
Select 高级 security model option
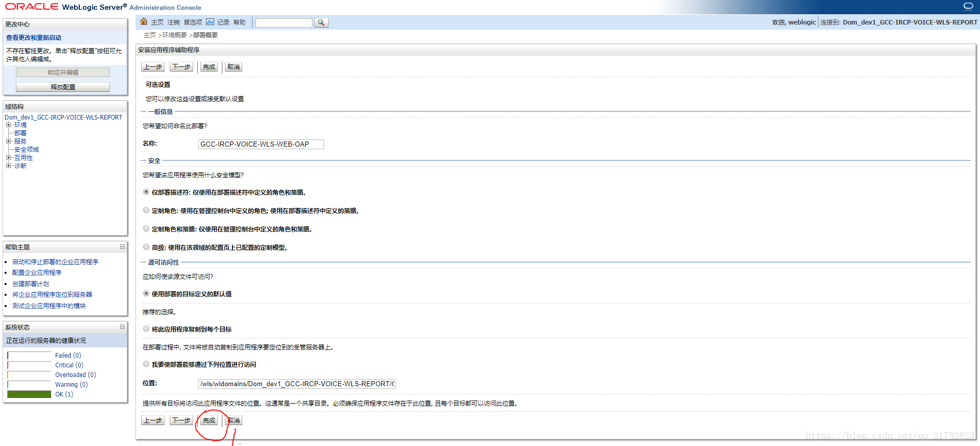146,247
